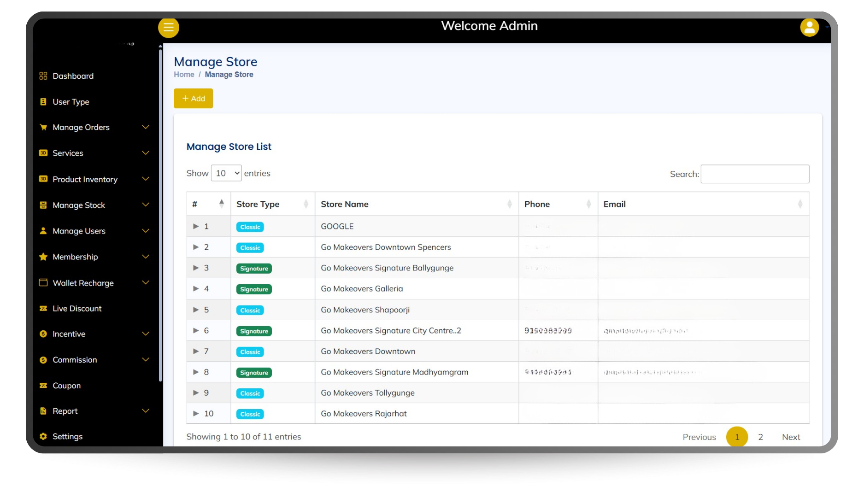Click the yellow hamburger menu icon
Viewport: 864px width, 504px height.
[x=169, y=28]
